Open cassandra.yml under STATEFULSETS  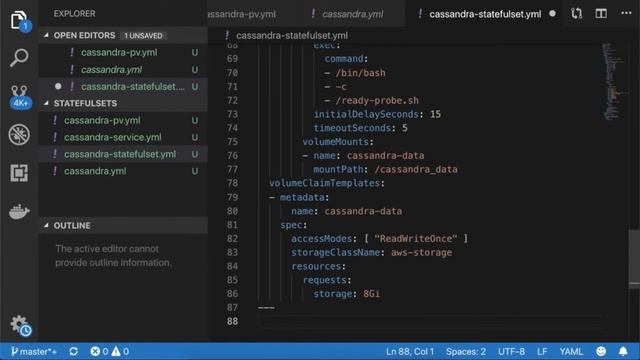pyautogui.click(x=123, y=171)
